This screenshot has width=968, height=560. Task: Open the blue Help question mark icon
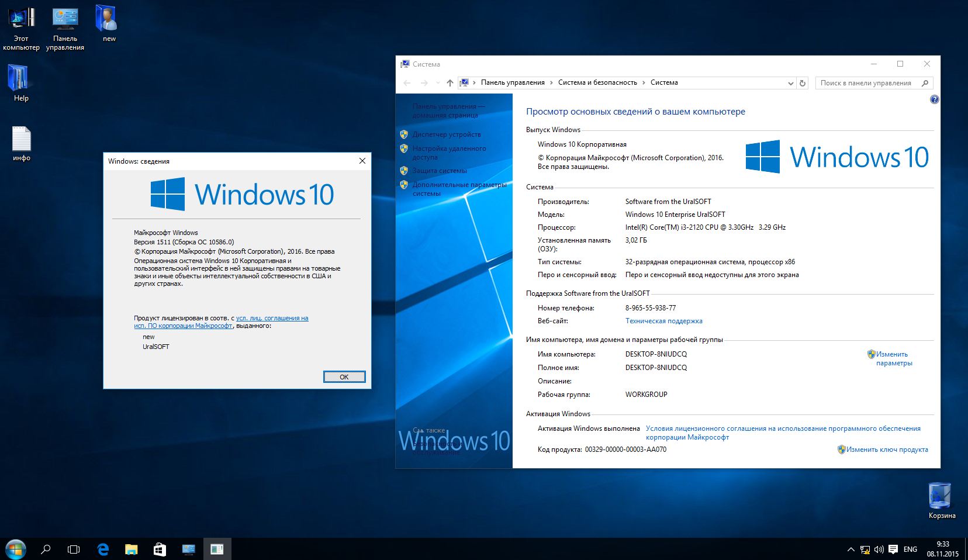[x=934, y=99]
